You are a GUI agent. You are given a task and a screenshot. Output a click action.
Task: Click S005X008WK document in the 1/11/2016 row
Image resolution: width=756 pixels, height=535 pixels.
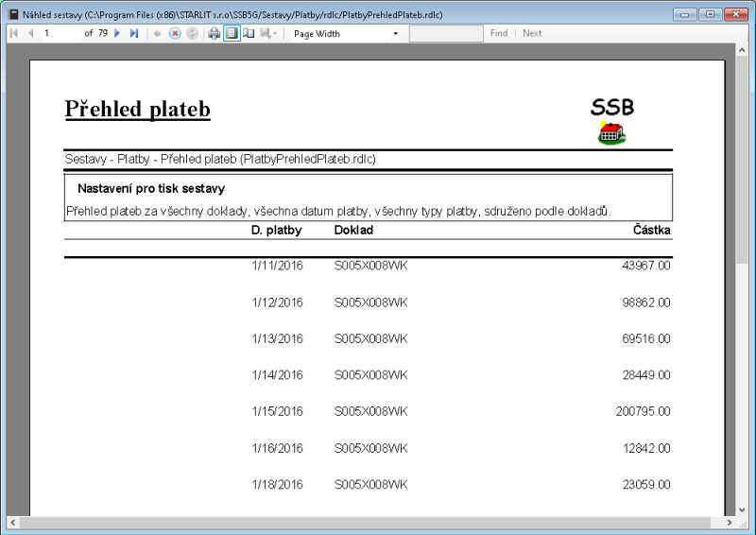[x=370, y=266]
